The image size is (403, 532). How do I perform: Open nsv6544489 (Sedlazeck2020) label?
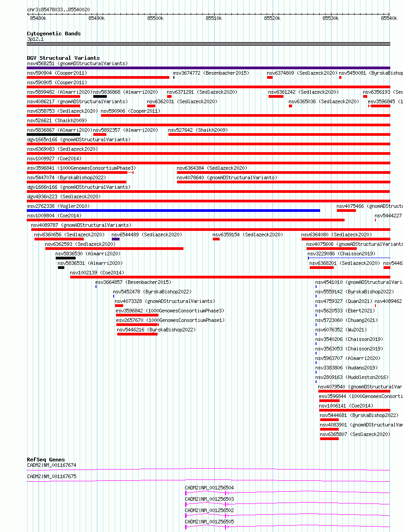click(147, 235)
